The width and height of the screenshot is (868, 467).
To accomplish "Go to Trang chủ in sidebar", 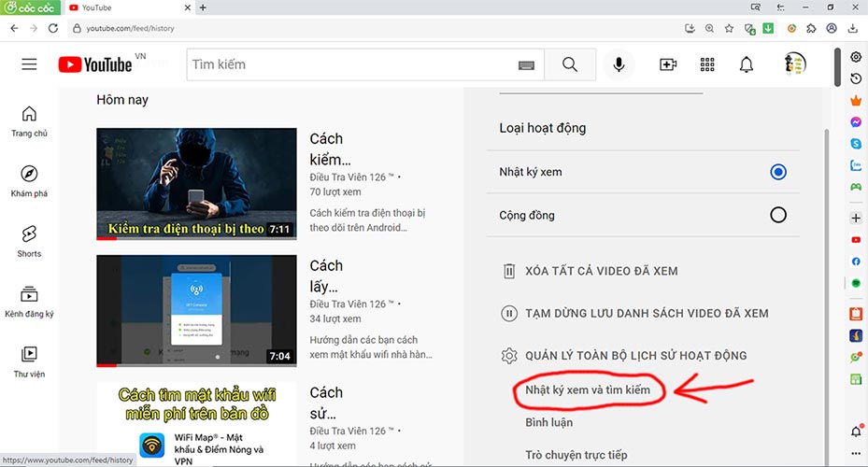I will click(29, 121).
